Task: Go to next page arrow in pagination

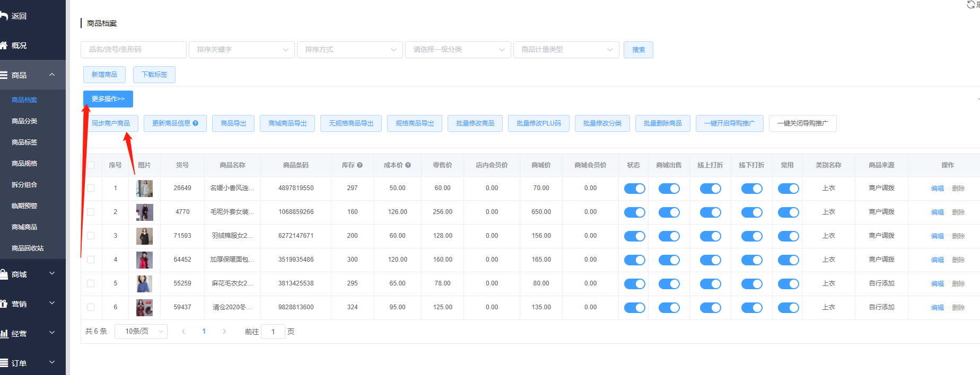Action: tap(224, 332)
